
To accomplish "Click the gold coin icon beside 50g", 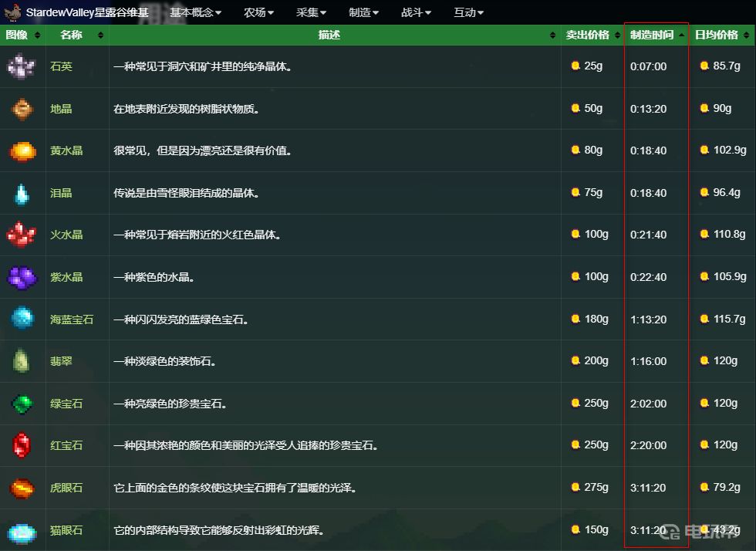I will pos(575,108).
